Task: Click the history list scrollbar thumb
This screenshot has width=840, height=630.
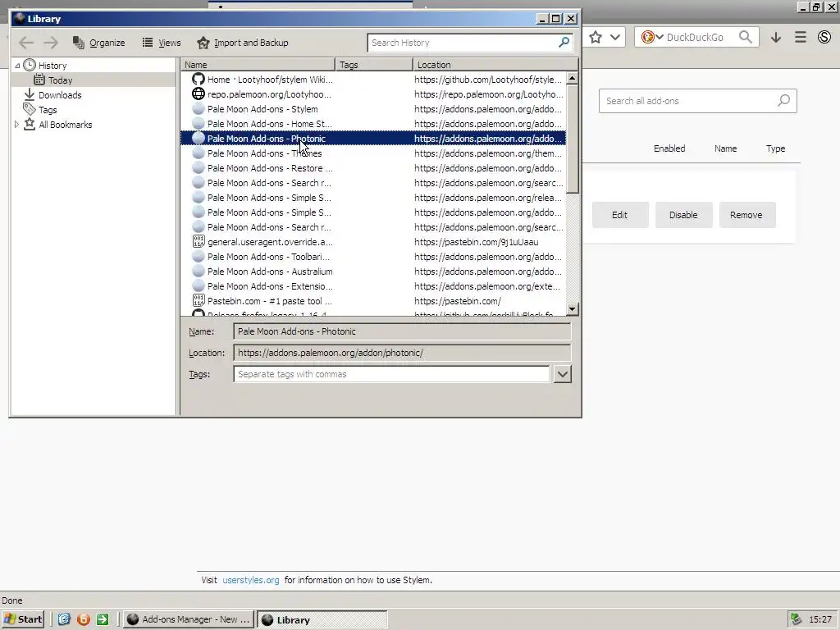Action: click(x=572, y=139)
